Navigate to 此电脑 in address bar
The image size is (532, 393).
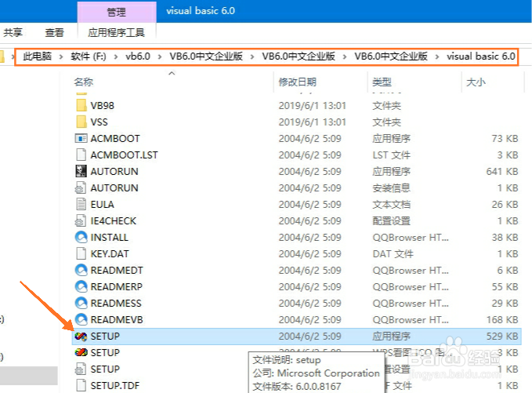[38, 56]
